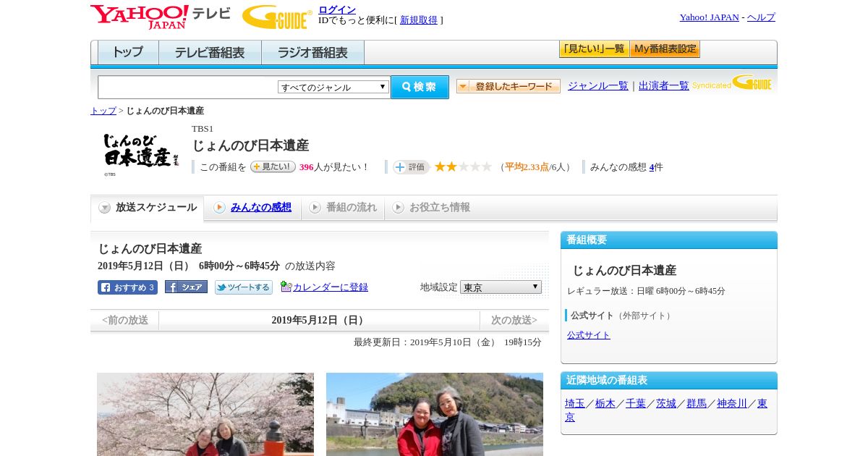Expand the すべてのジャンル genre dropdown

333,87
